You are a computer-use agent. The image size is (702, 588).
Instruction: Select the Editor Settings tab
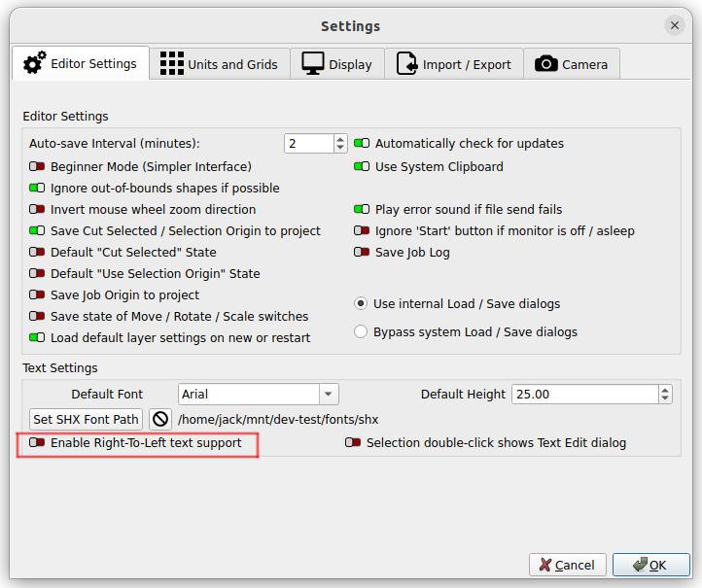(x=81, y=64)
